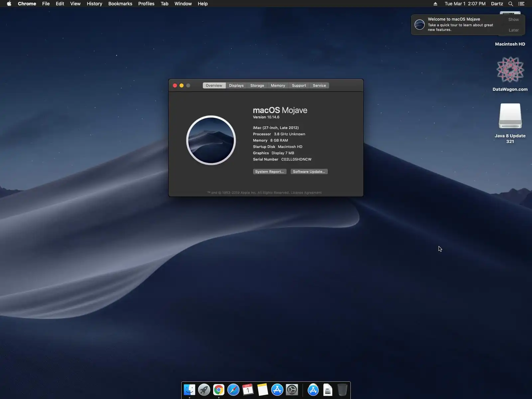Click the serial number 'C02LL05HDNCW'

[x=296, y=159]
